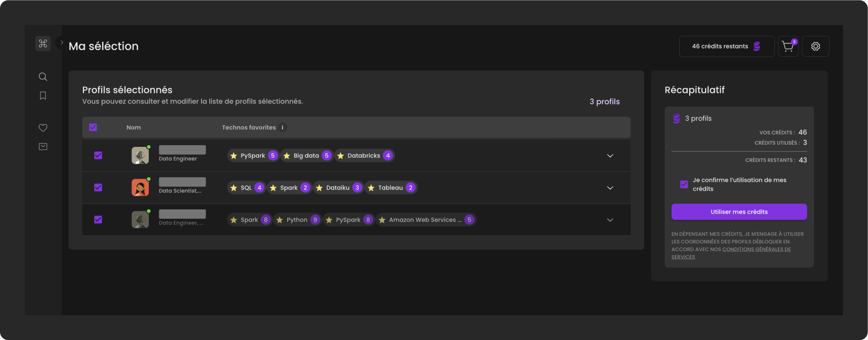The width and height of the screenshot is (868, 340).
Task: Click the Spark 8 techno tag
Action: click(250, 220)
